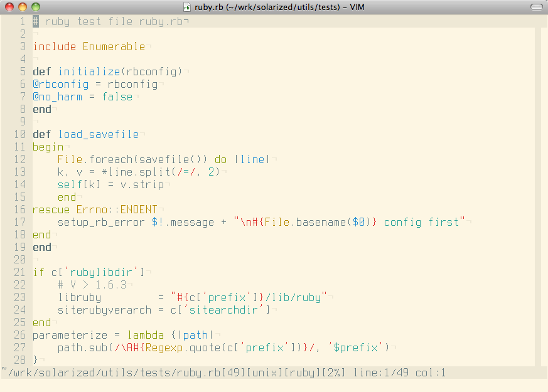The image size is (548, 392).
Task: Place cursor on 'include Enumerable' line
Action: pos(89,46)
